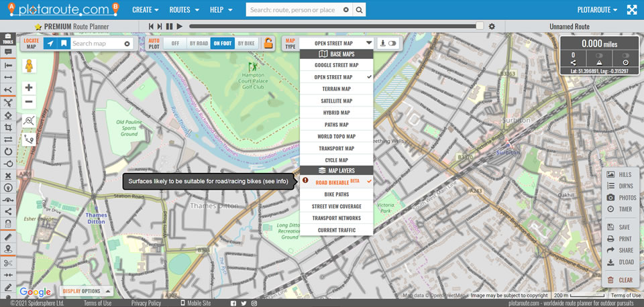Click the reverse route swap-arrows icon

[x=8, y=139]
